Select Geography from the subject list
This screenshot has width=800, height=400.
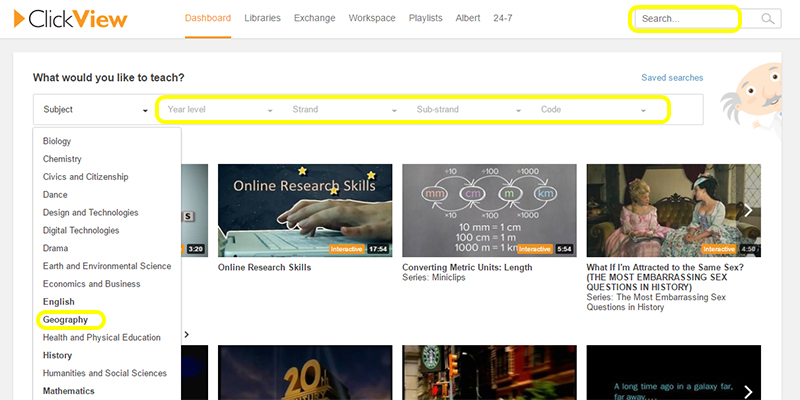[72, 320]
